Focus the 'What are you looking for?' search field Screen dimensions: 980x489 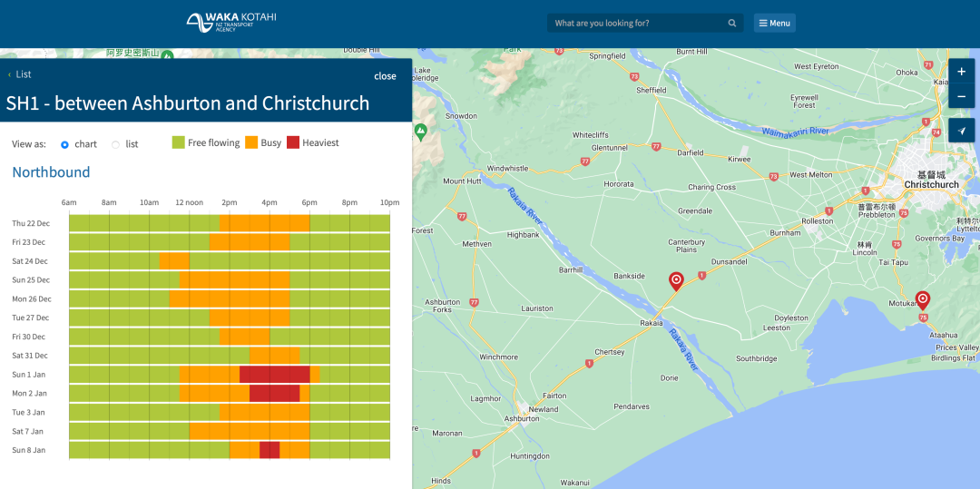[x=640, y=23]
